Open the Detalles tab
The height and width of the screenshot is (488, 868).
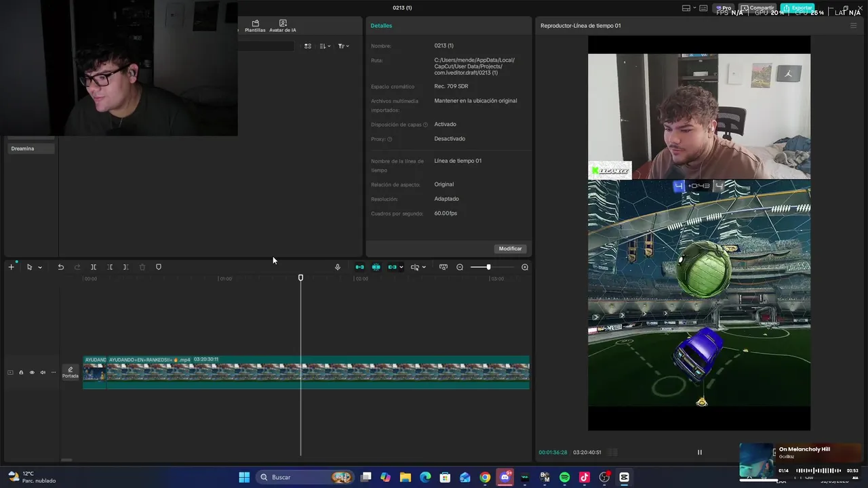coord(381,26)
